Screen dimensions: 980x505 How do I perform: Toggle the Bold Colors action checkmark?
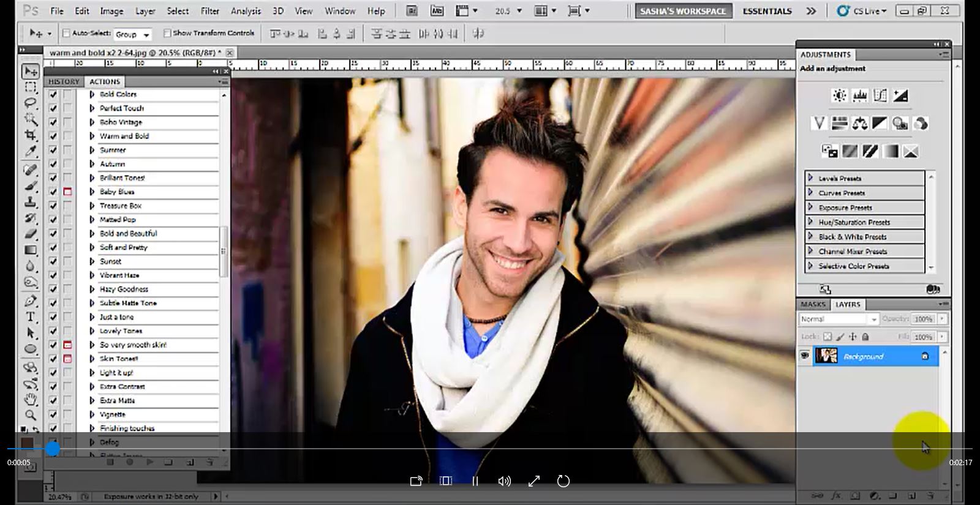pos(53,94)
